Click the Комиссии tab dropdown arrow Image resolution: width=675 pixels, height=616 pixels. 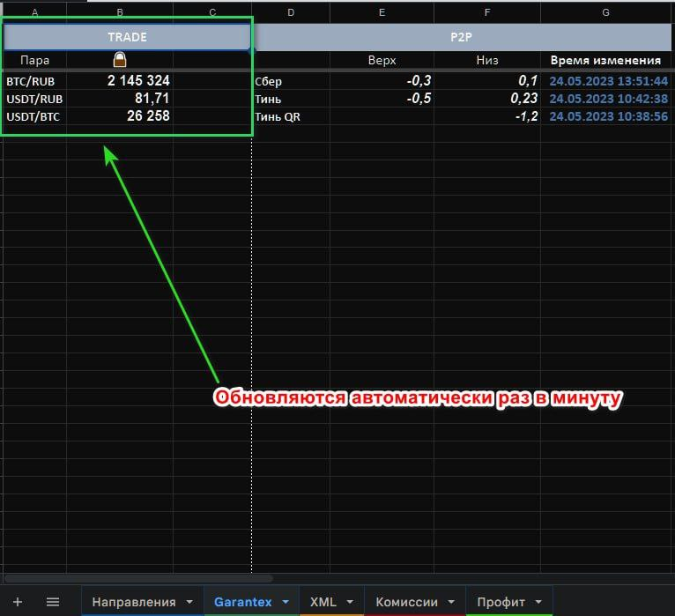(451, 602)
